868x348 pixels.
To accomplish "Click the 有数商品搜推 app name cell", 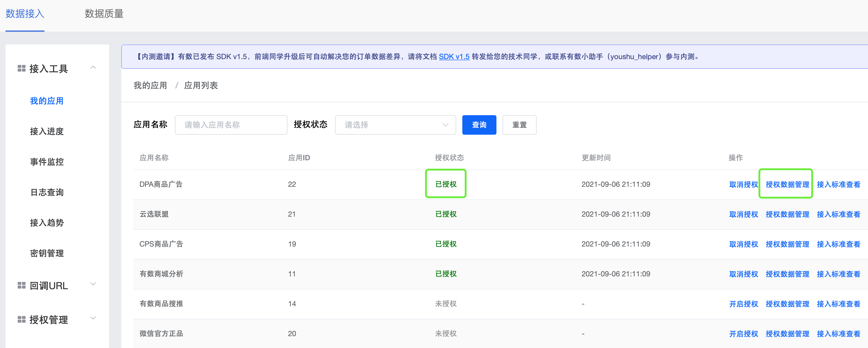I will 161,304.
